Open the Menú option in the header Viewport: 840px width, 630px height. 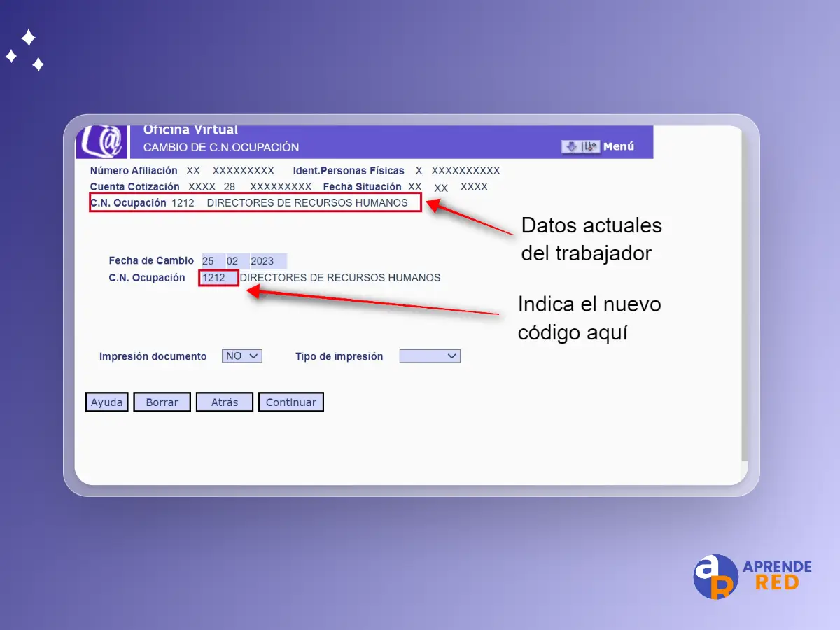pos(619,146)
